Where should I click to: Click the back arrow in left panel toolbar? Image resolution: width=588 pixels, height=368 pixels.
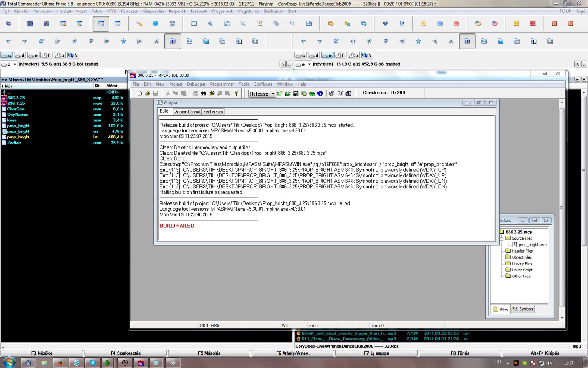tap(8, 41)
